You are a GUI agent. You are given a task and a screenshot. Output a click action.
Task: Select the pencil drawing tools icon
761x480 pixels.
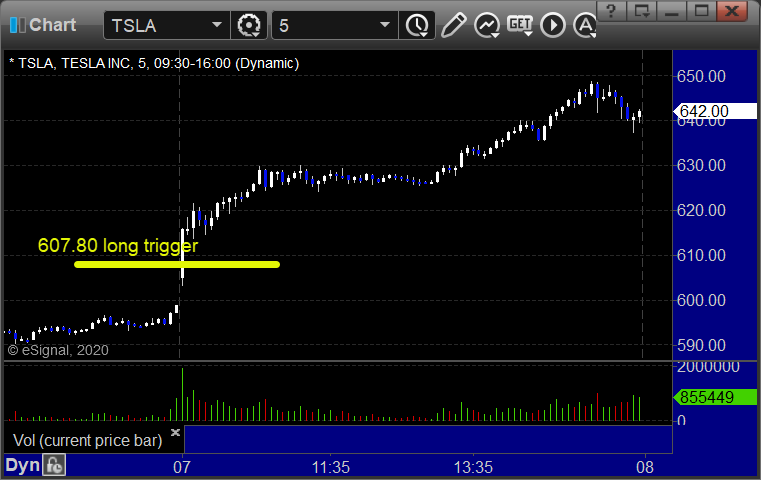(454, 25)
